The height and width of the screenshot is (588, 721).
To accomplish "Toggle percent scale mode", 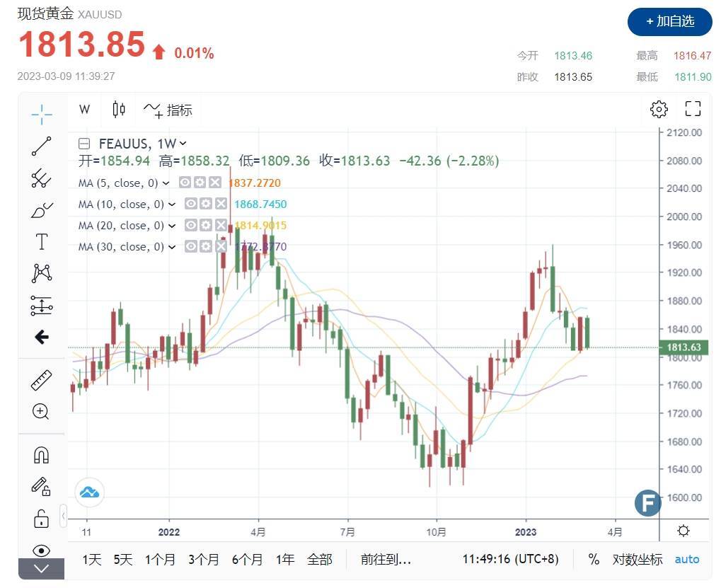I will [x=594, y=559].
